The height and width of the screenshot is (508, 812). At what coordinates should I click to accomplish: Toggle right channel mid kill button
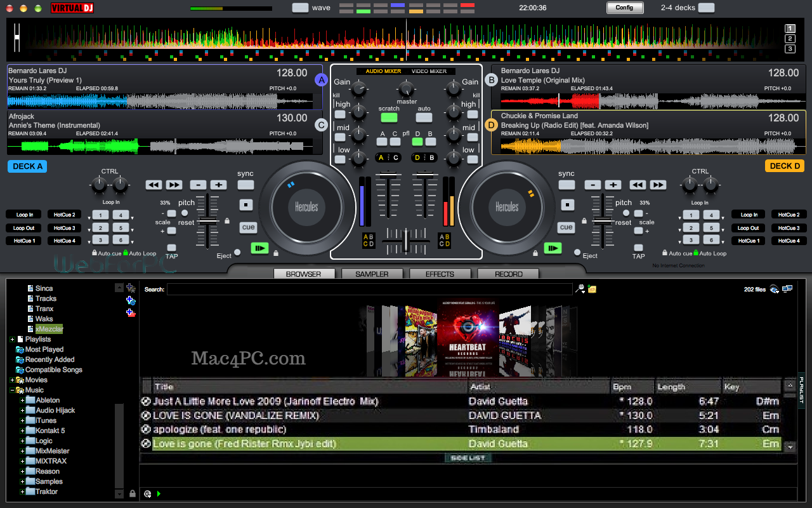[x=471, y=137]
